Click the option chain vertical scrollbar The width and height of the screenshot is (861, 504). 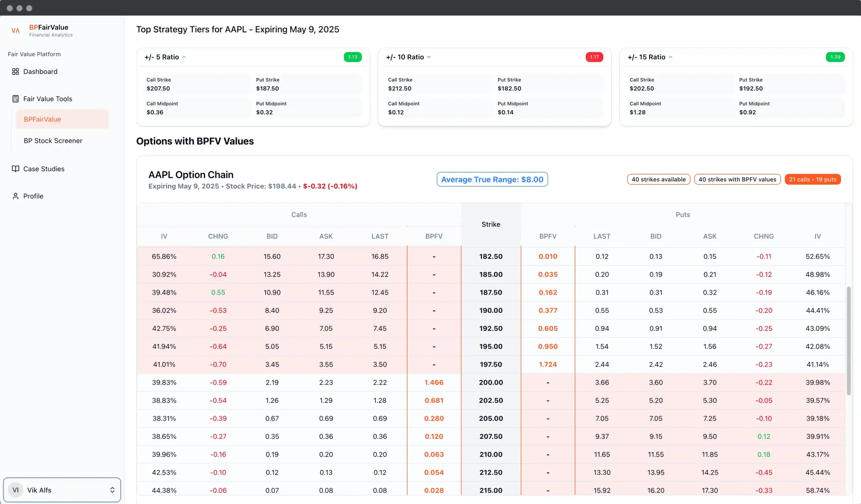[848, 340]
